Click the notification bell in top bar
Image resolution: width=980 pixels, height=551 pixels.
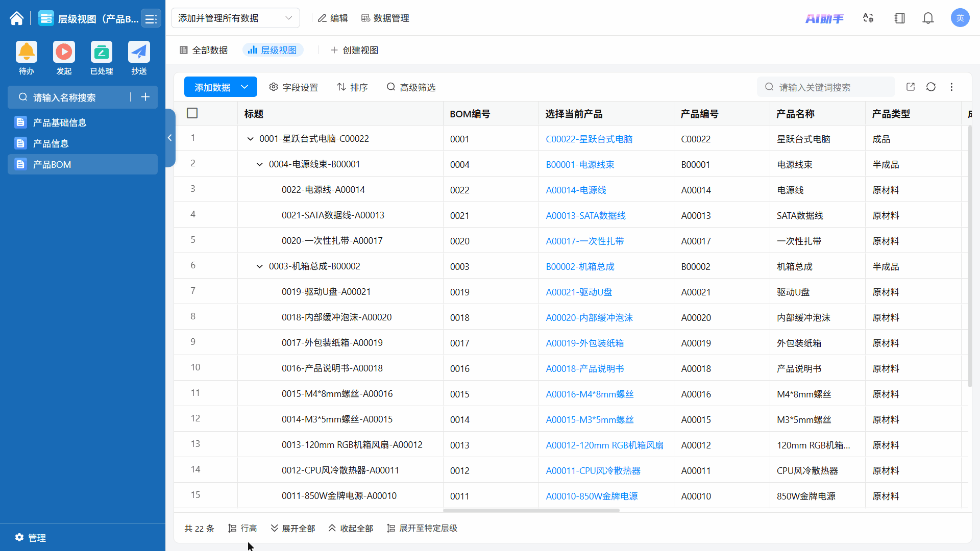[928, 18]
